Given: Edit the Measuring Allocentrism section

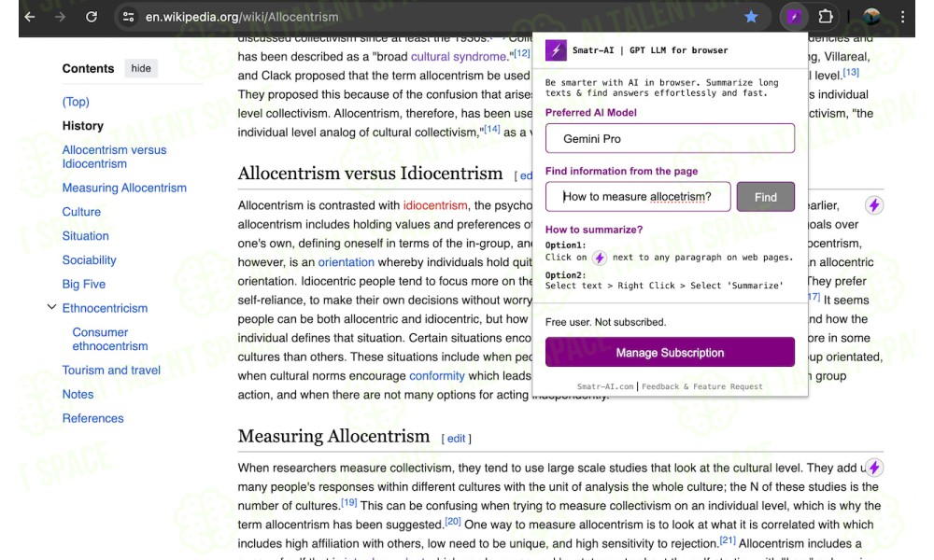Looking at the screenshot, I should pos(457,439).
